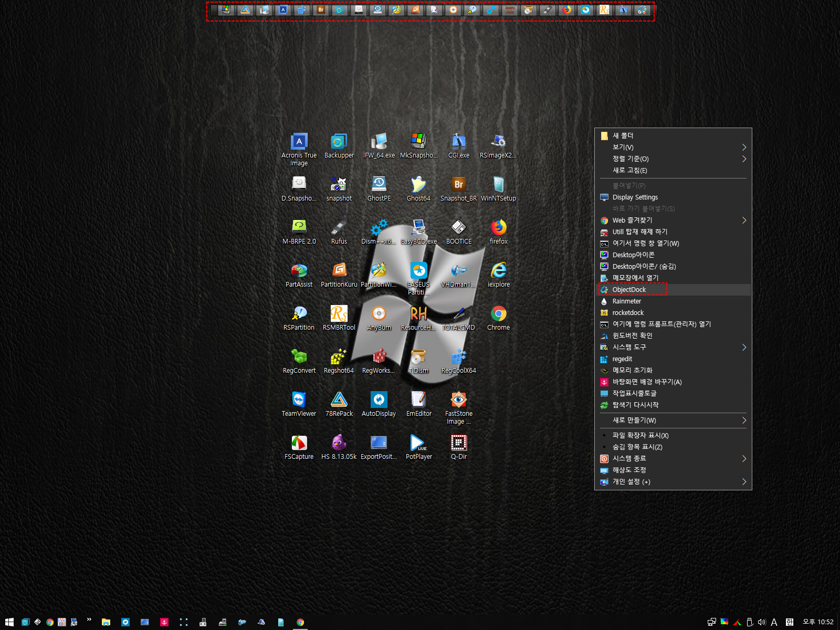Launch Rufus desktop shortcut

point(339,232)
